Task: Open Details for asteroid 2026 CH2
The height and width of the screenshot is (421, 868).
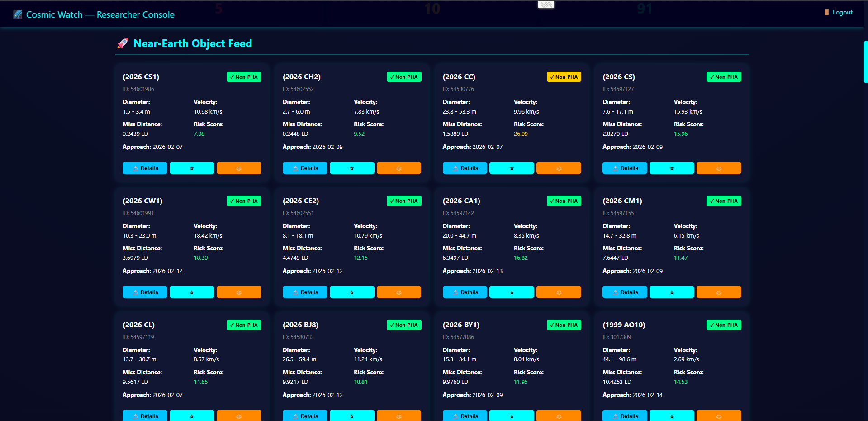Action: coord(305,168)
